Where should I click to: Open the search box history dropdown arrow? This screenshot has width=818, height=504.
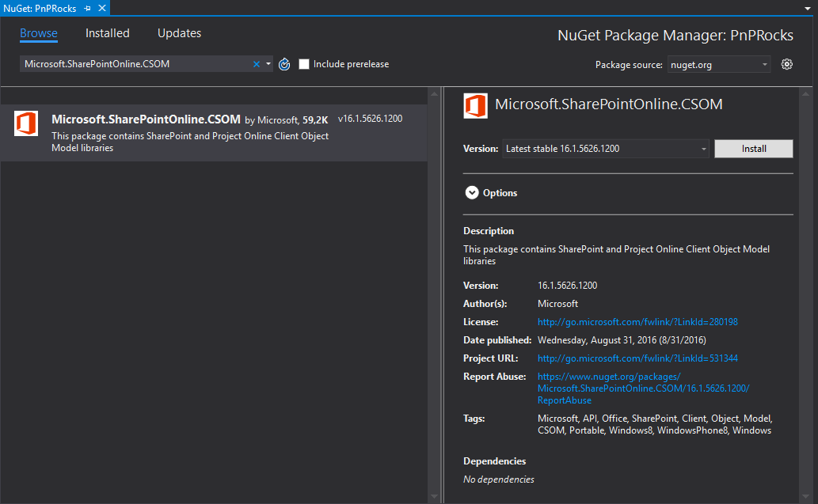click(269, 64)
